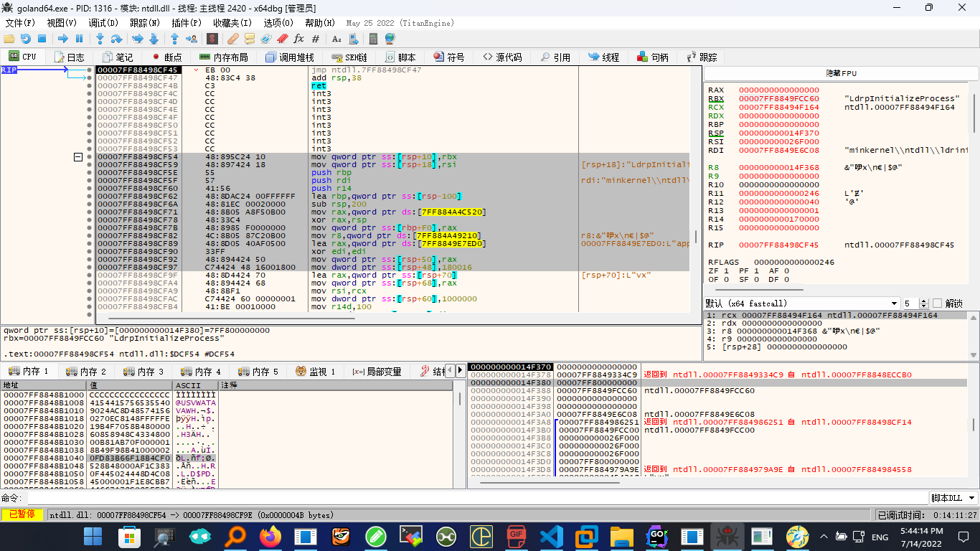Click the 隐藏FPU button
This screenshot has height=551, width=980.
(841, 73)
